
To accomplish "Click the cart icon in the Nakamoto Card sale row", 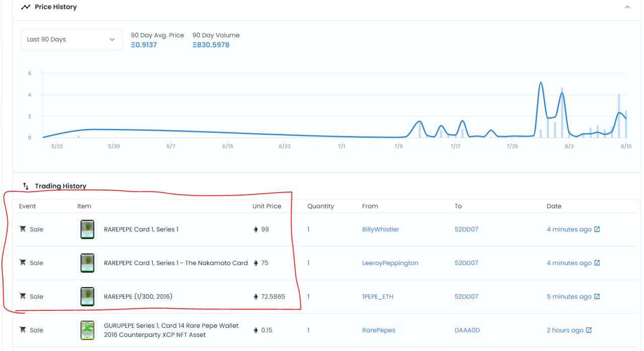I will tap(23, 262).
